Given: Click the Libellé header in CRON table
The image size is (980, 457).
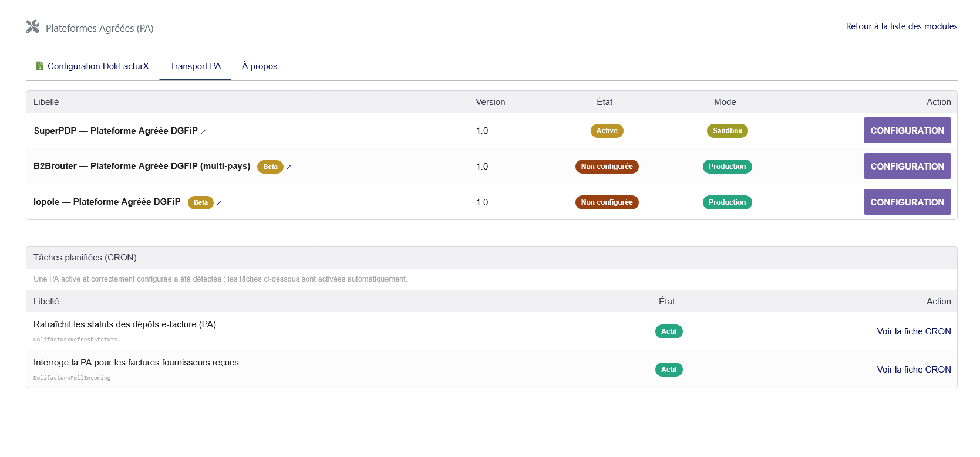Looking at the screenshot, I should click(46, 302).
